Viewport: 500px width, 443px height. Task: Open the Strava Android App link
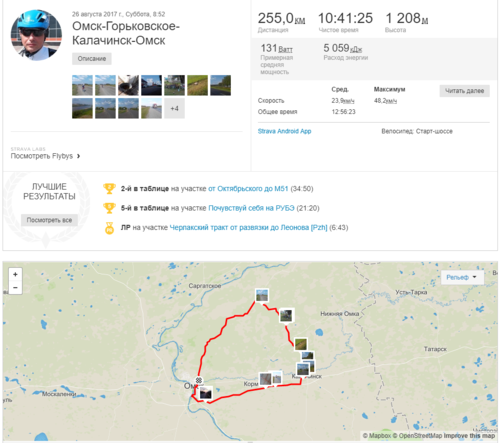(x=284, y=131)
